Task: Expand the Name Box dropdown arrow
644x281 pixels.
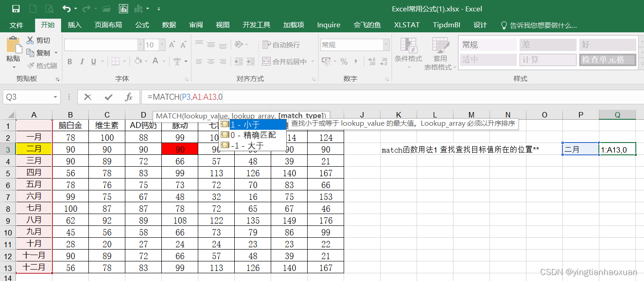Action: pyautogui.click(x=56, y=97)
